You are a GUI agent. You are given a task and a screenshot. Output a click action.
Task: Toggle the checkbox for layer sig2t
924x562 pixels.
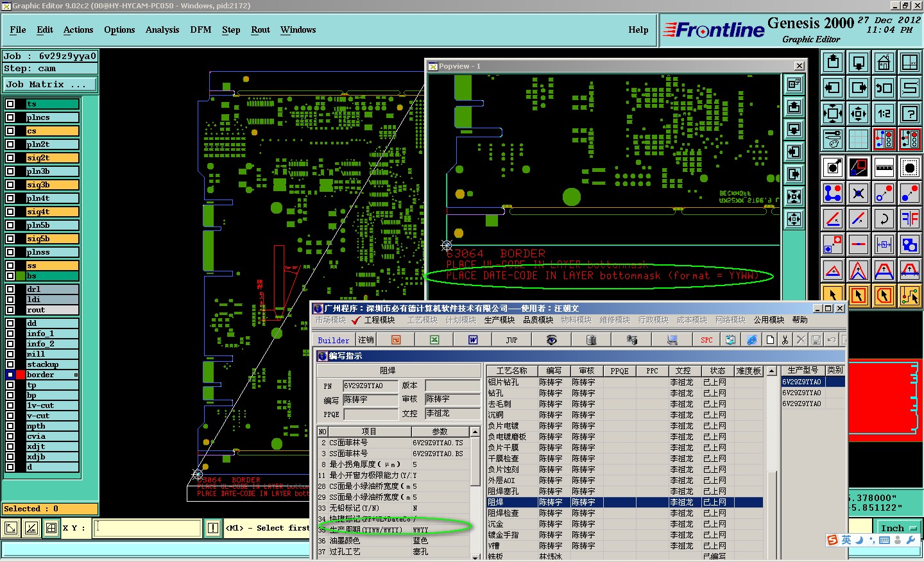click(10, 158)
